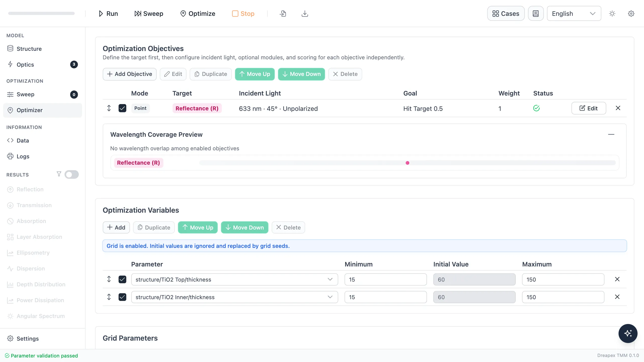644x362 pixels.
Task: Toggle the light/dark theme sun icon
Action: click(612, 14)
